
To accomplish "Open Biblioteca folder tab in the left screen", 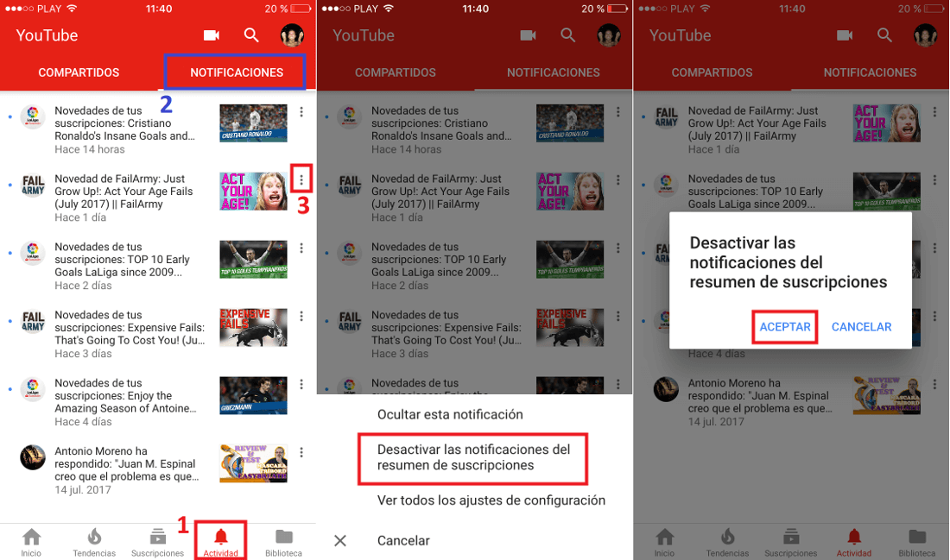I will pyautogui.click(x=283, y=543).
